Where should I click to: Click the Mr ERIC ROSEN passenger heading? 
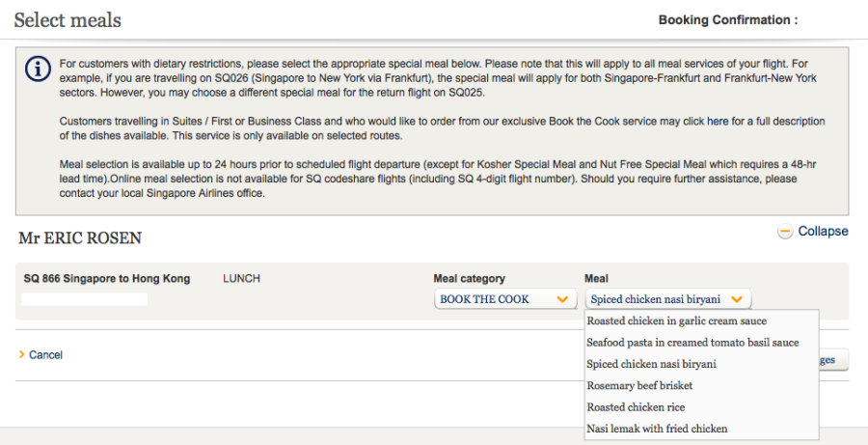[x=80, y=238]
